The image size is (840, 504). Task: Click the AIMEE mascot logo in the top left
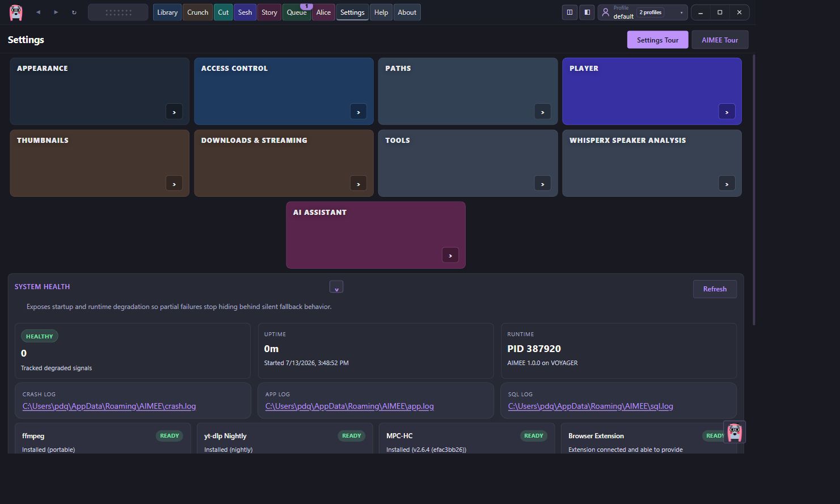coord(16,12)
